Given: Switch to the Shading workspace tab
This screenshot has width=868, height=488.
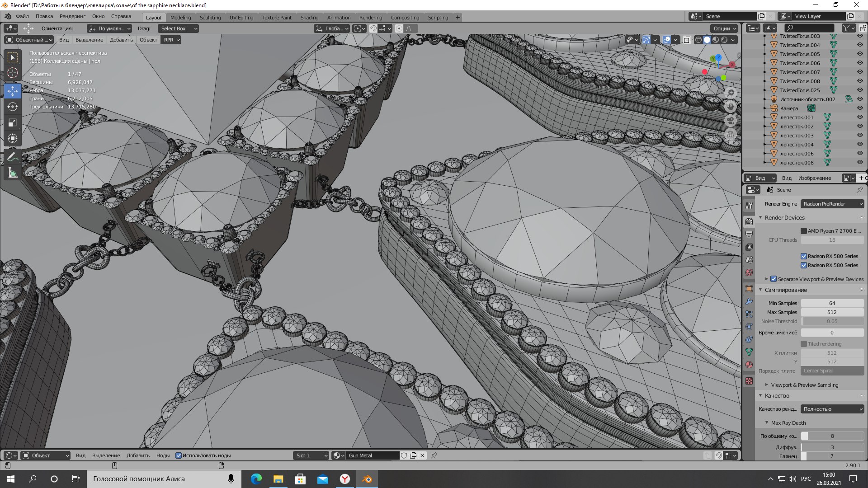Looking at the screenshot, I should [309, 18].
